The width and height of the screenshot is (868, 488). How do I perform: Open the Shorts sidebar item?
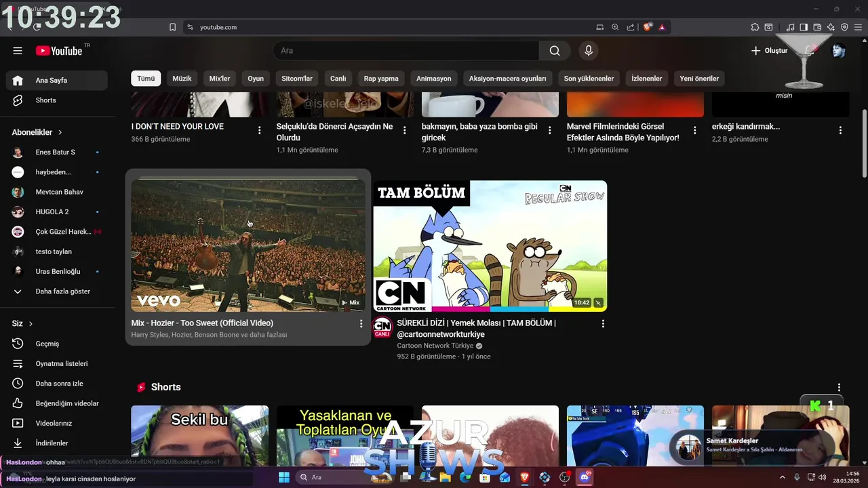click(57, 100)
